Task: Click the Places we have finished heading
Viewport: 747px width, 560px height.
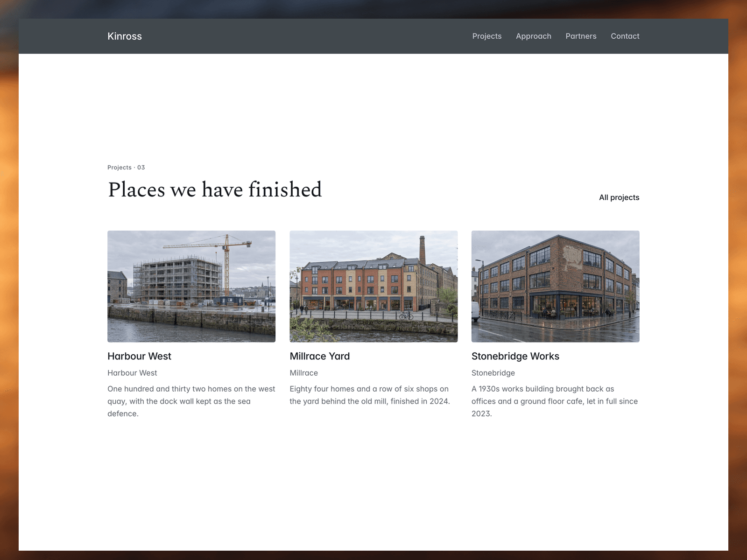Action: (x=215, y=189)
